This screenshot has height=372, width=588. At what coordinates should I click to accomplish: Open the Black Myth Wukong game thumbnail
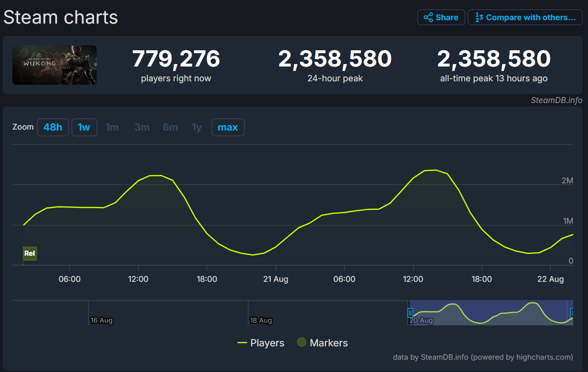pyautogui.click(x=54, y=65)
